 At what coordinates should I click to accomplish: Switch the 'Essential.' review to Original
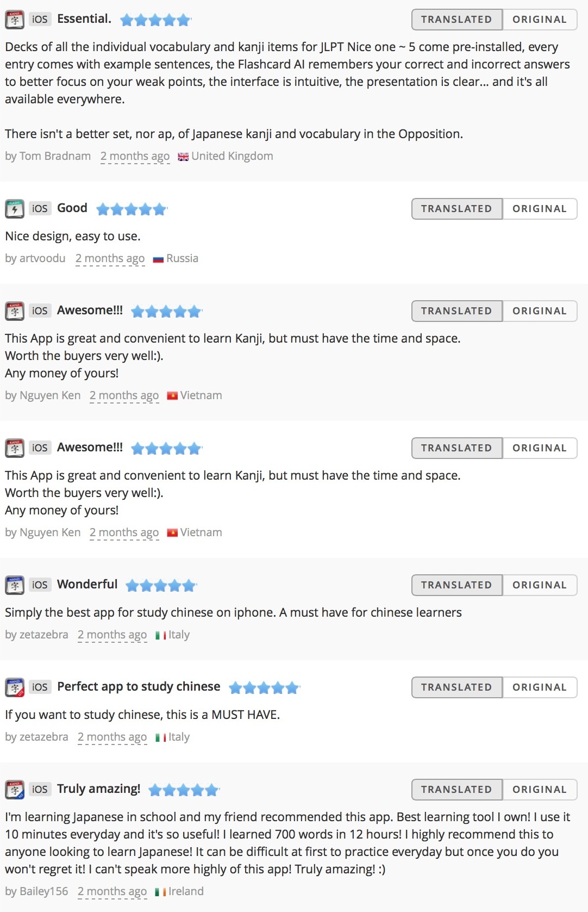540,20
